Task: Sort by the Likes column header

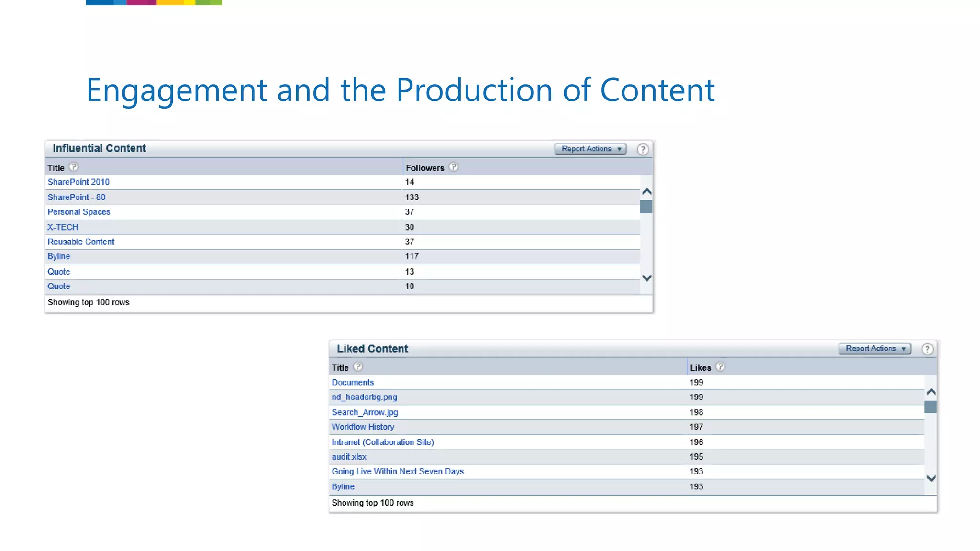Action: (700, 368)
